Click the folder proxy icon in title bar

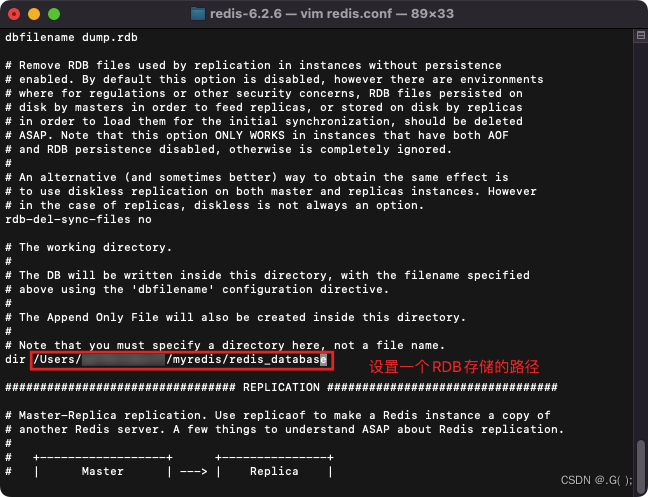(198, 14)
